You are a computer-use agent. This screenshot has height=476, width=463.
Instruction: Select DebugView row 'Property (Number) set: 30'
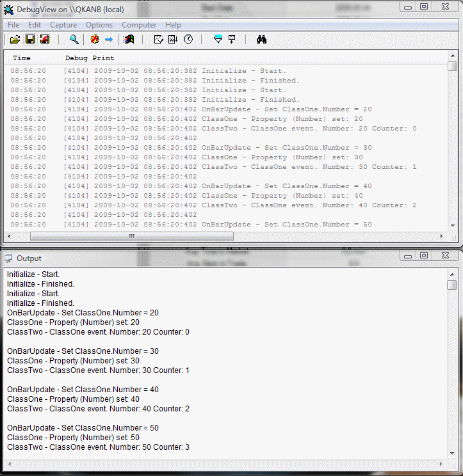226,157
